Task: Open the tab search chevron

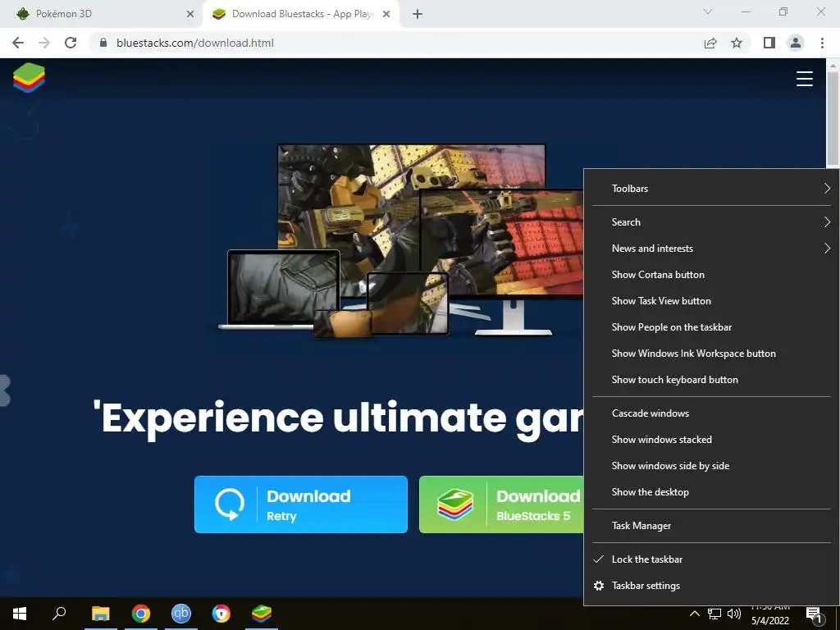Action: point(708,11)
